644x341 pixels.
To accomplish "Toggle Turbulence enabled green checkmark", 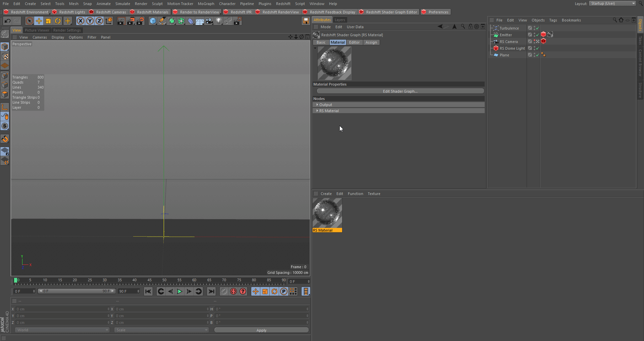I will (537, 28).
